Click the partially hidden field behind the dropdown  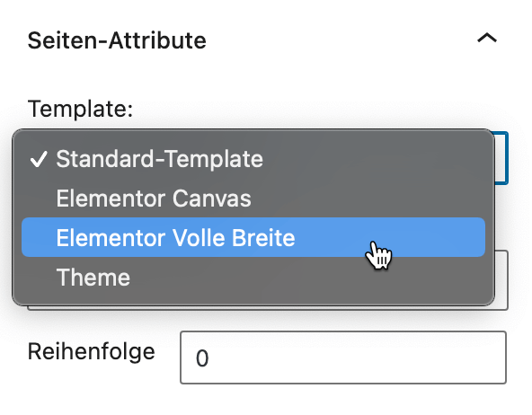501,280
